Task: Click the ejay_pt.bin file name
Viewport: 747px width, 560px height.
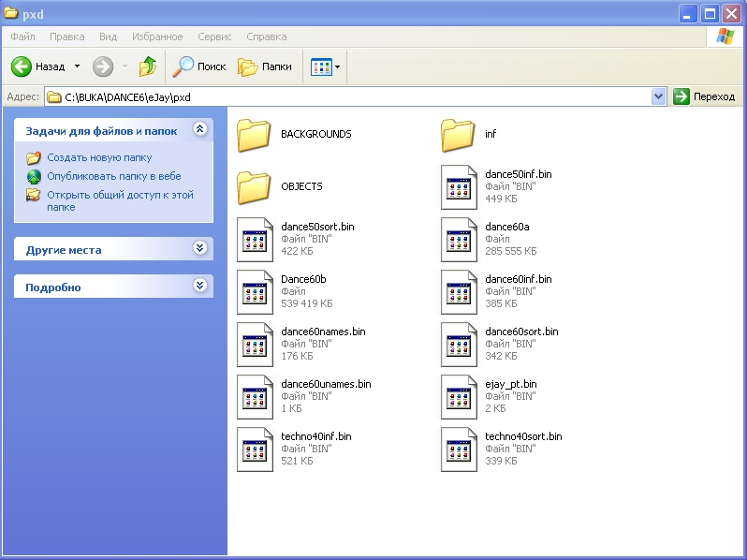Action: (511, 384)
